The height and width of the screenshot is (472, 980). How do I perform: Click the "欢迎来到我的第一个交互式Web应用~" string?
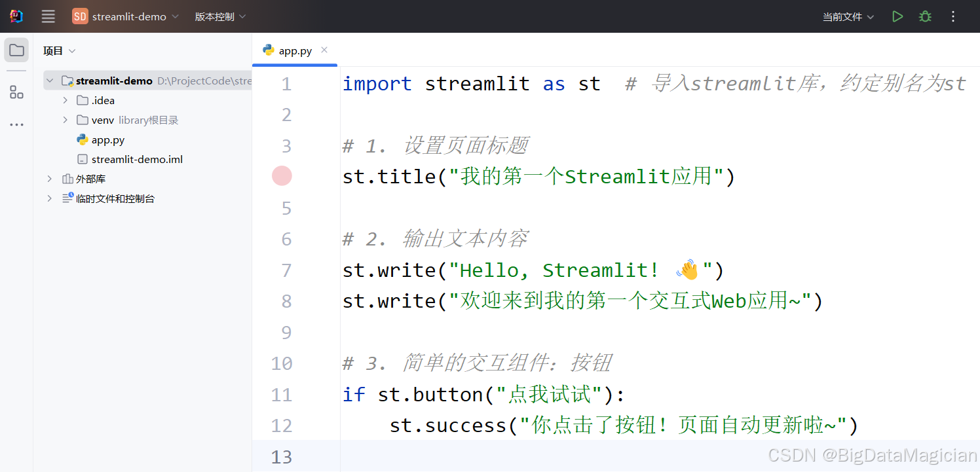point(630,301)
